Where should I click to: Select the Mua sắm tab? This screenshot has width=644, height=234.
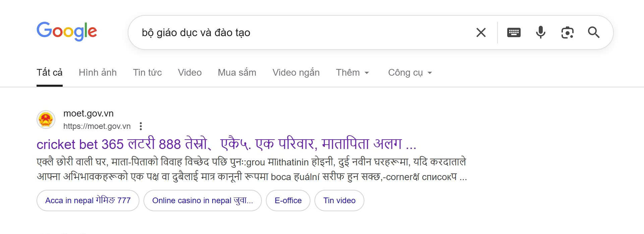click(237, 73)
